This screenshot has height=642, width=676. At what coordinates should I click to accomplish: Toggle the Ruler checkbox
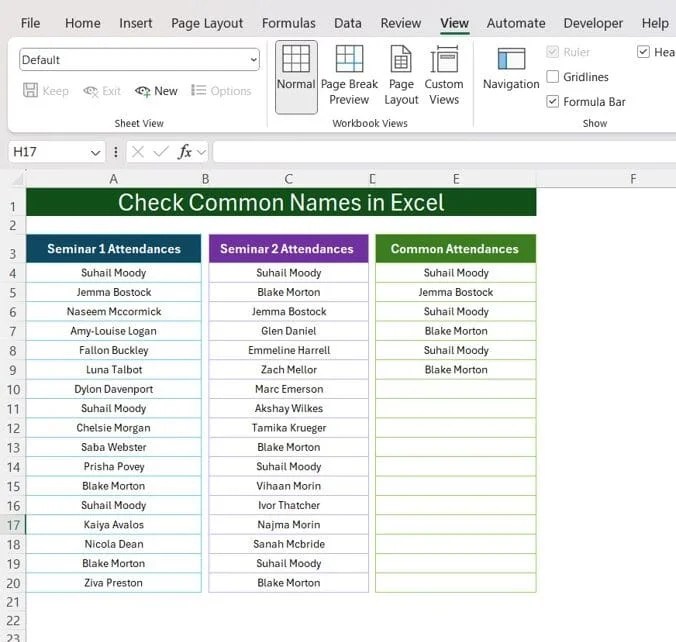[x=552, y=52]
